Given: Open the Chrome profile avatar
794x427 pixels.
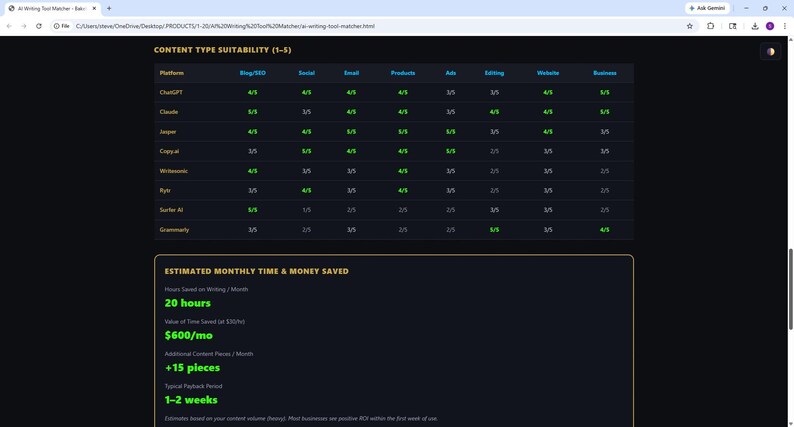Looking at the screenshot, I should [x=770, y=26].
